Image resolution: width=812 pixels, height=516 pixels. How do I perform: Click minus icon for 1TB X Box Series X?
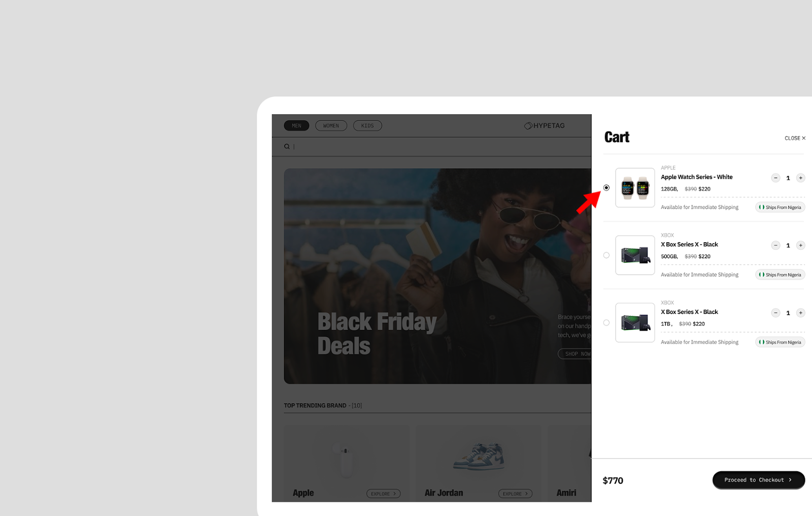coord(775,313)
